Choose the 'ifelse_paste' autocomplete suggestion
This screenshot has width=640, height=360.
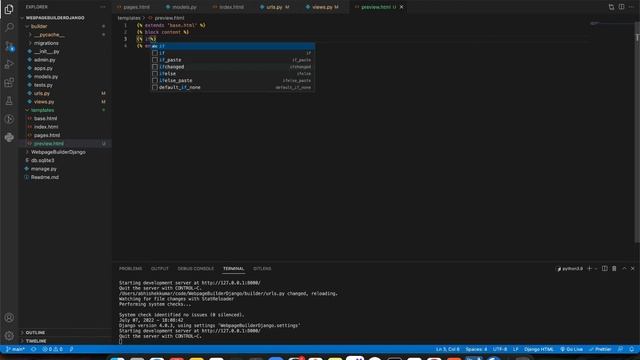pos(233,80)
